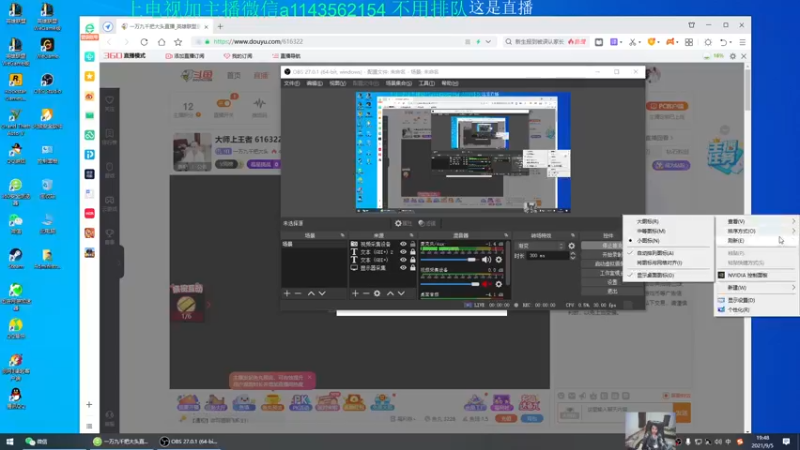800x450 pixels.
Task: Bookmark the page with the star icon
Action: tap(178, 42)
